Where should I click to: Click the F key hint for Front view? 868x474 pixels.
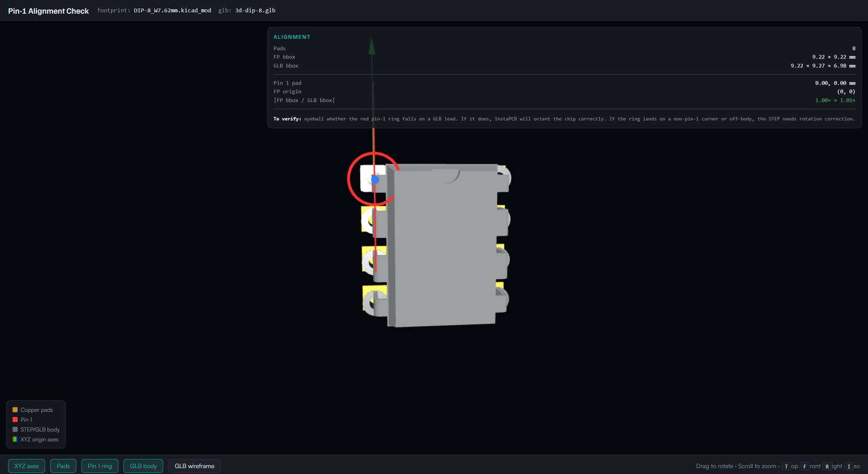click(804, 466)
